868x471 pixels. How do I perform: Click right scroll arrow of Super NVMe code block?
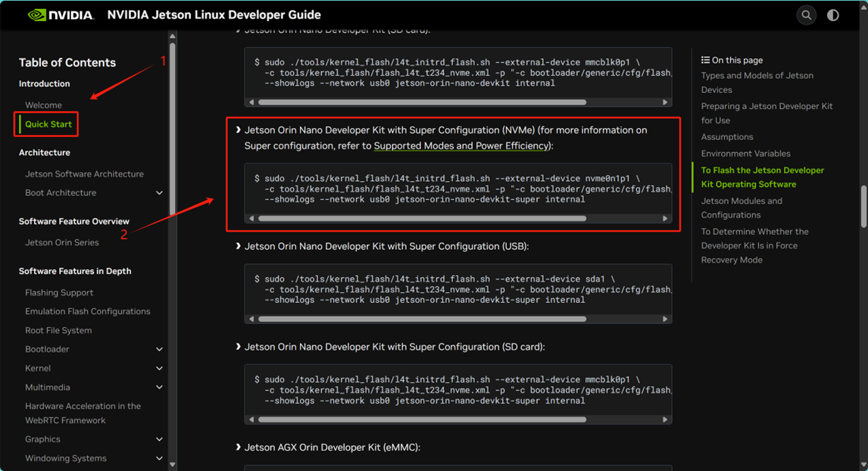click(665, 218)
